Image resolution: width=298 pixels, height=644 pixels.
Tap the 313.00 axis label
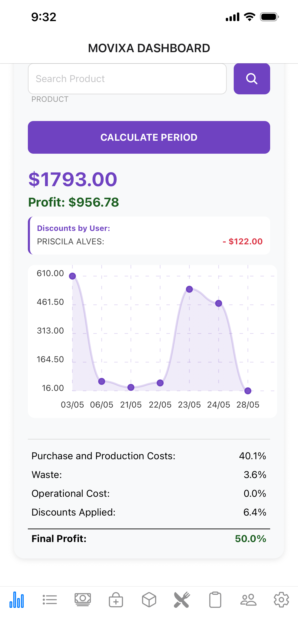tap(50, 331)
